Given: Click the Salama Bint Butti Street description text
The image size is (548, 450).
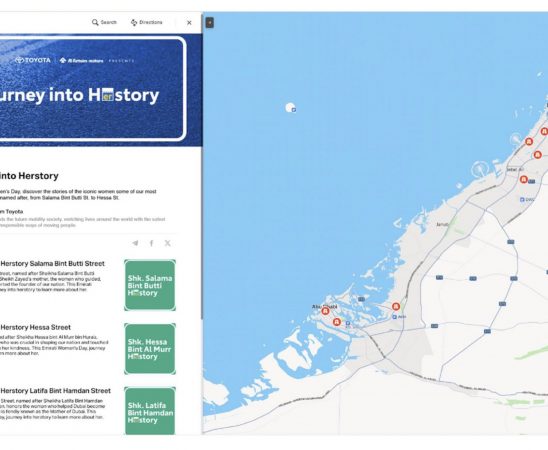Looking at the screenshot, I should [51, 281].
